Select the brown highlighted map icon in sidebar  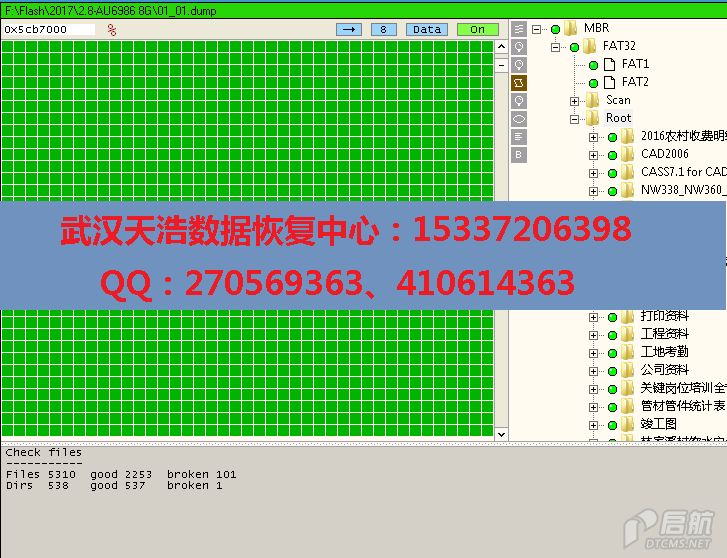tap(519, 83)
